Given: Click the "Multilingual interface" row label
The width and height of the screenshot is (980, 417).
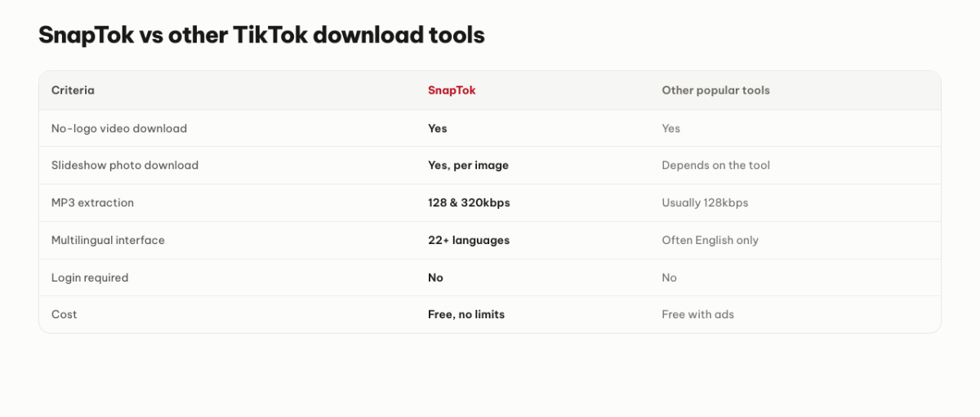Looking at the screenshot, I should [108, 240].
